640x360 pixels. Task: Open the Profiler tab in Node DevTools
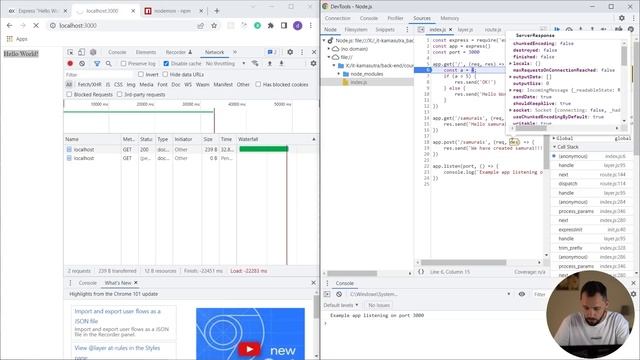click(395, 18)
